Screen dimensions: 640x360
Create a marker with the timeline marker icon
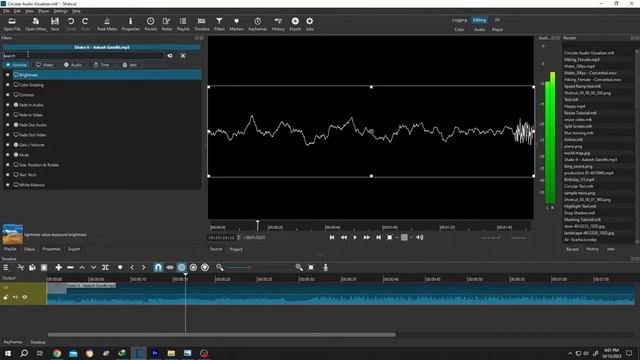(120, 267)
